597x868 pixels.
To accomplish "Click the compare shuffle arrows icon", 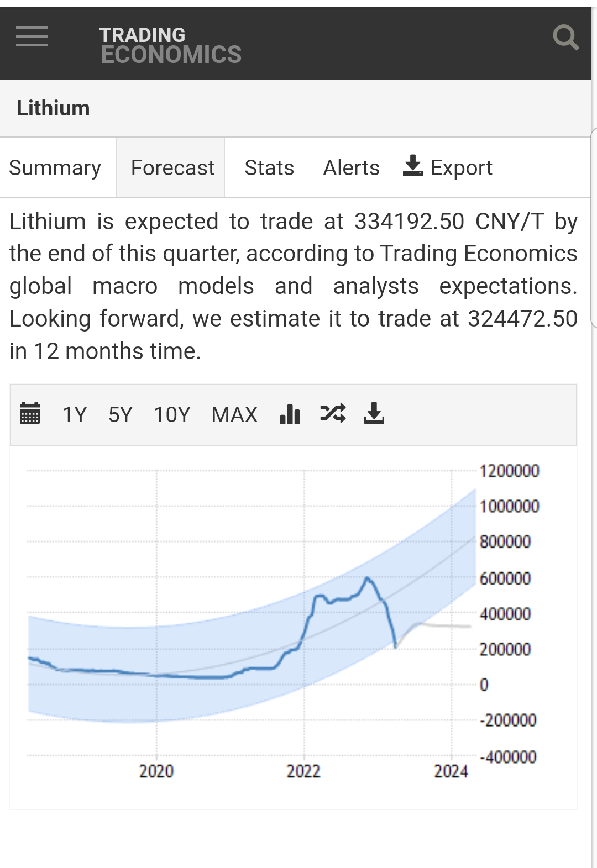I will (x=333, y=413).
